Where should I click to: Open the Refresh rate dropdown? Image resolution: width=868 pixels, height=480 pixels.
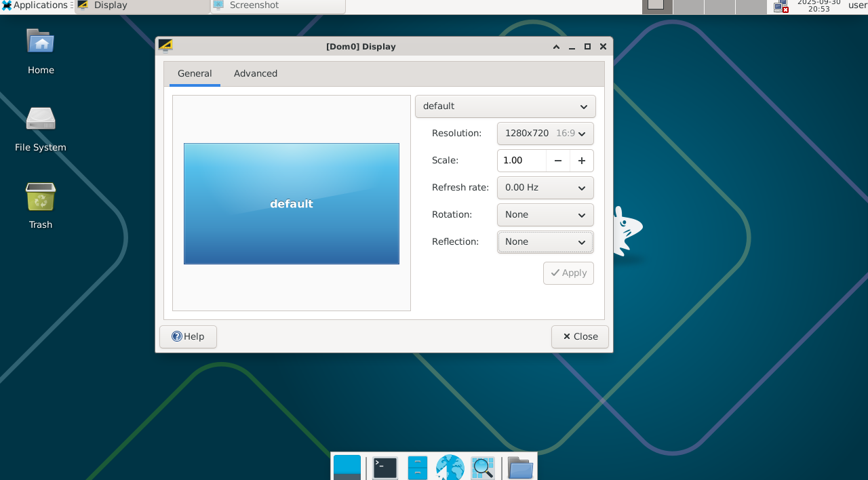pyautogui.click(x=545, y=188)
